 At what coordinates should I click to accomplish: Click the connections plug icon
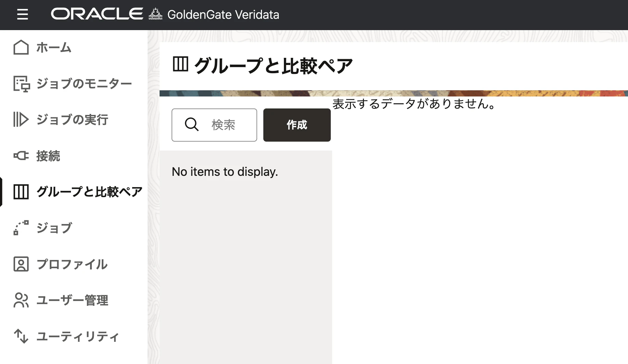click(21, 156)
